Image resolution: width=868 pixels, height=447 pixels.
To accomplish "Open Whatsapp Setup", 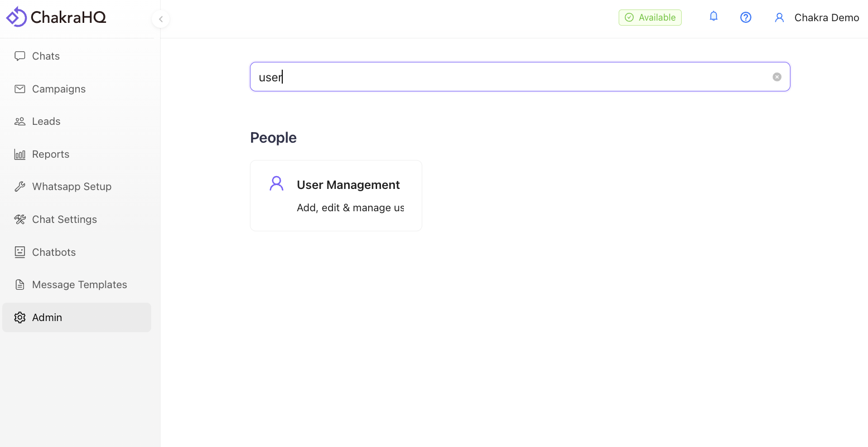I will (x=76, y=186).
